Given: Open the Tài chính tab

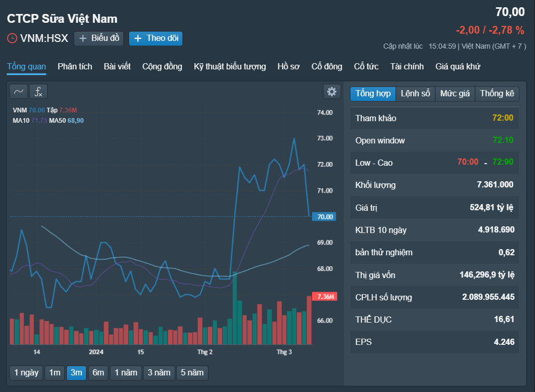Looking at the screenshot, I should click(407, 66).
